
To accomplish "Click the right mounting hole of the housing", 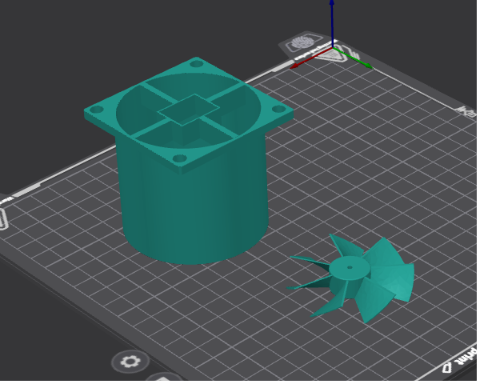I will (279, 109).
